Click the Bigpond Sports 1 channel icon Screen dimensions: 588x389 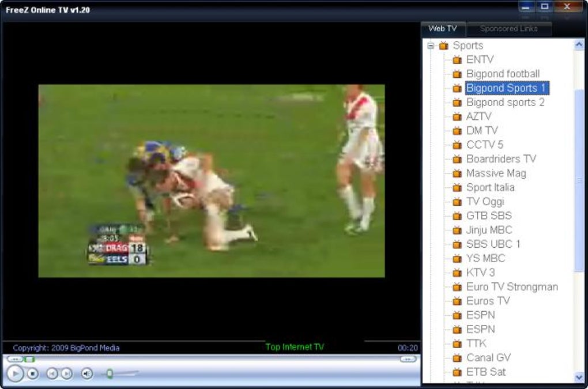tap(457, 88)
